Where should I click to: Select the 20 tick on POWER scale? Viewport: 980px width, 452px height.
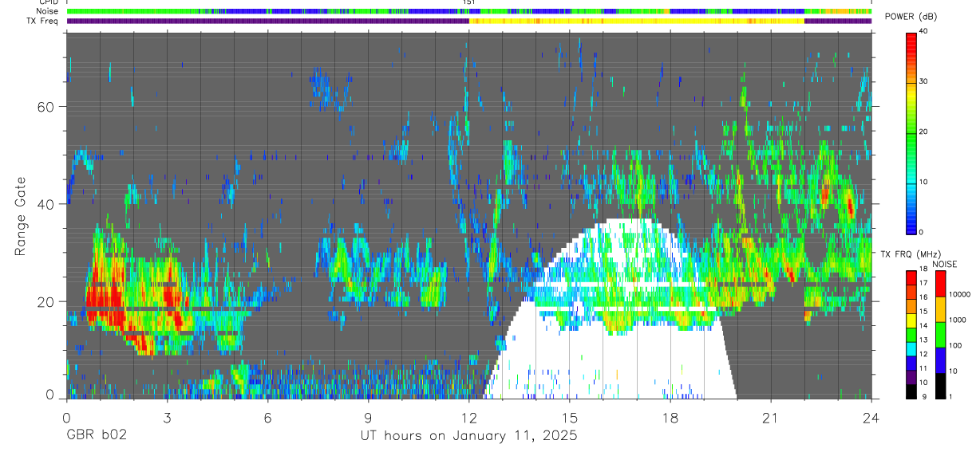pyautogui.click(x=925, y=132)
